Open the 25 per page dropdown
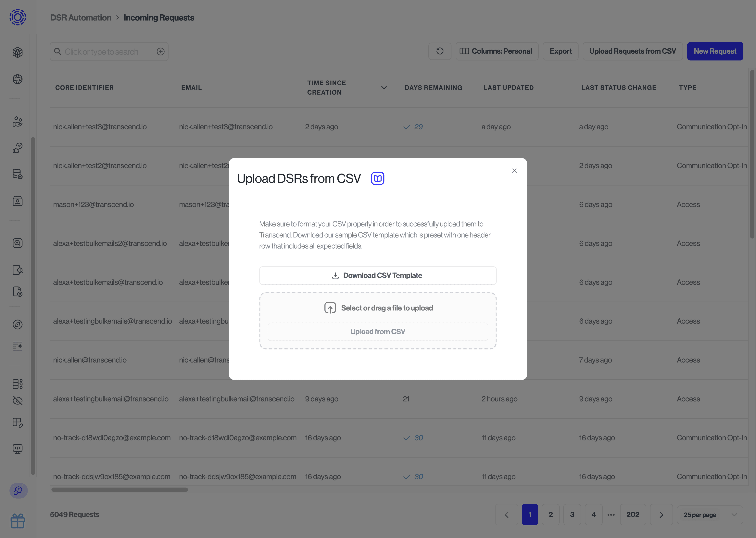 (710, 515)
